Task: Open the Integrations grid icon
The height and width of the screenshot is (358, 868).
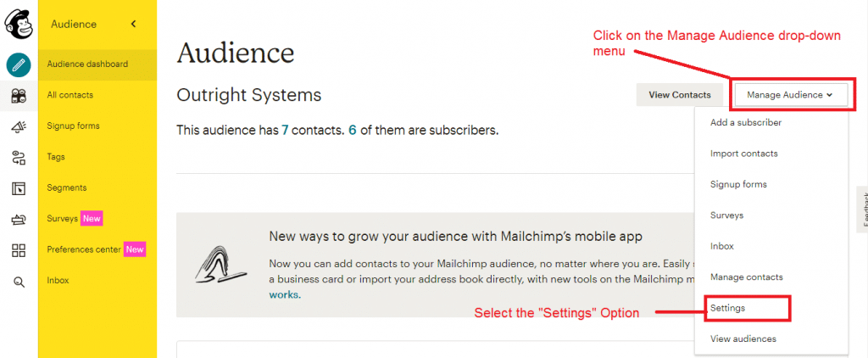Action: click(x=19, y=251)
